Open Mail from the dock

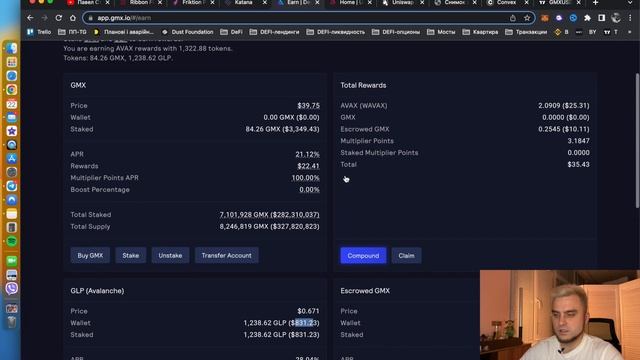point(11,118)
